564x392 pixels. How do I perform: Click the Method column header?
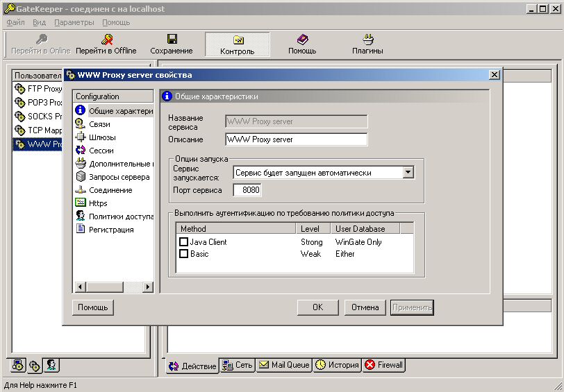pyautogui.click(x=236, y=228)
